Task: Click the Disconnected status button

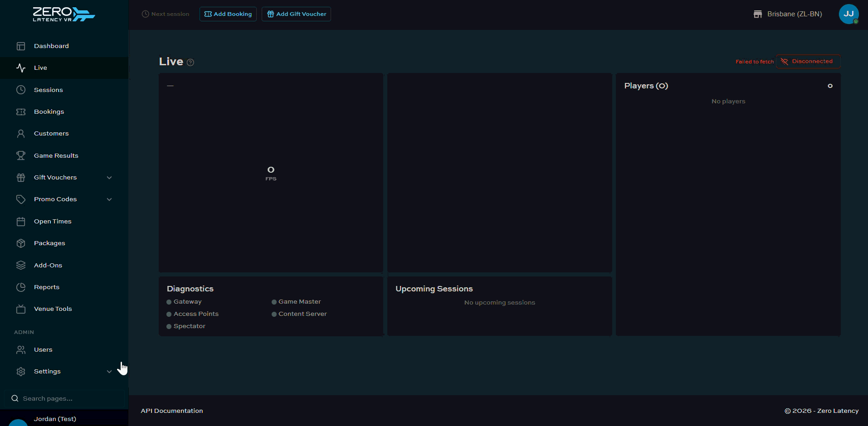Action: click(x=808, y=61)
